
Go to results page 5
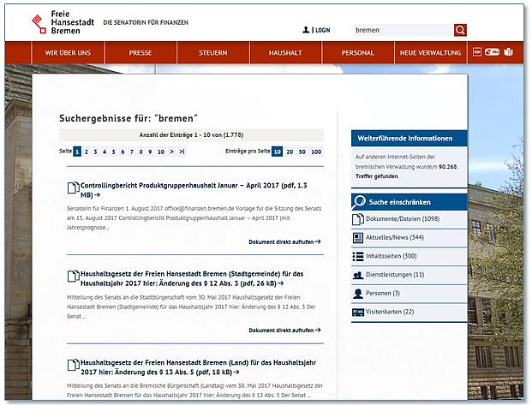point(113,152)
